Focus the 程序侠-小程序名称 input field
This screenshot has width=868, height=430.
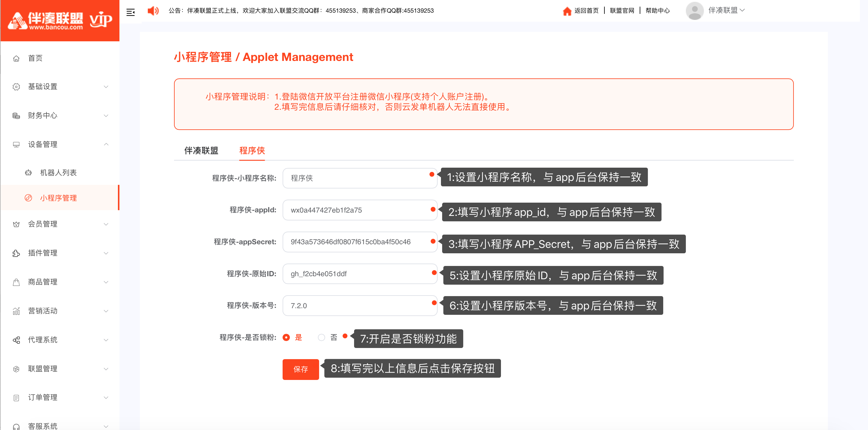coord(360,178)
